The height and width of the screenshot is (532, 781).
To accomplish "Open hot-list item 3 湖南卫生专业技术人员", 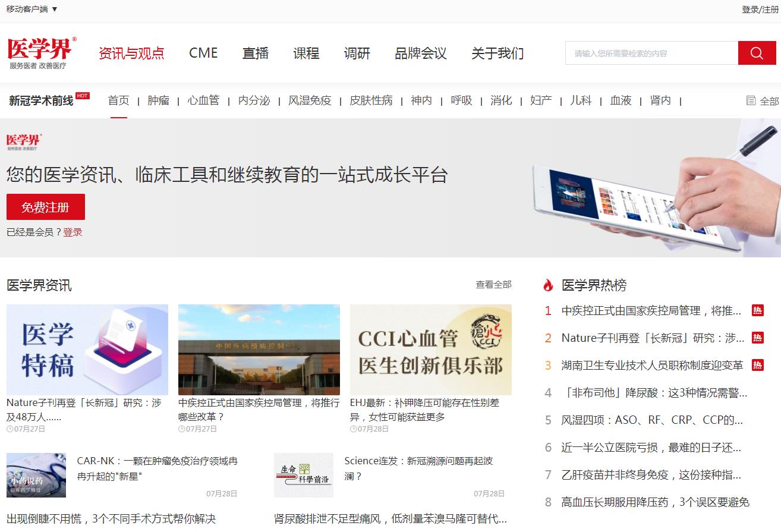I will point(652,365).
